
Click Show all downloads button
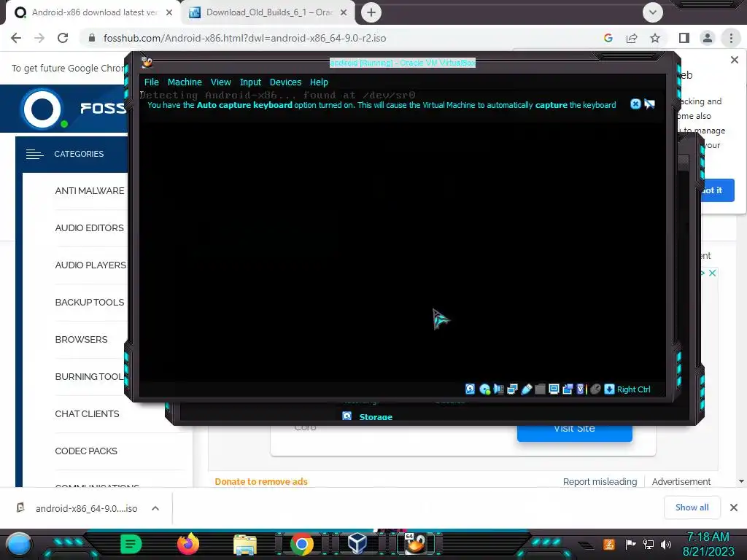point(692,507)
